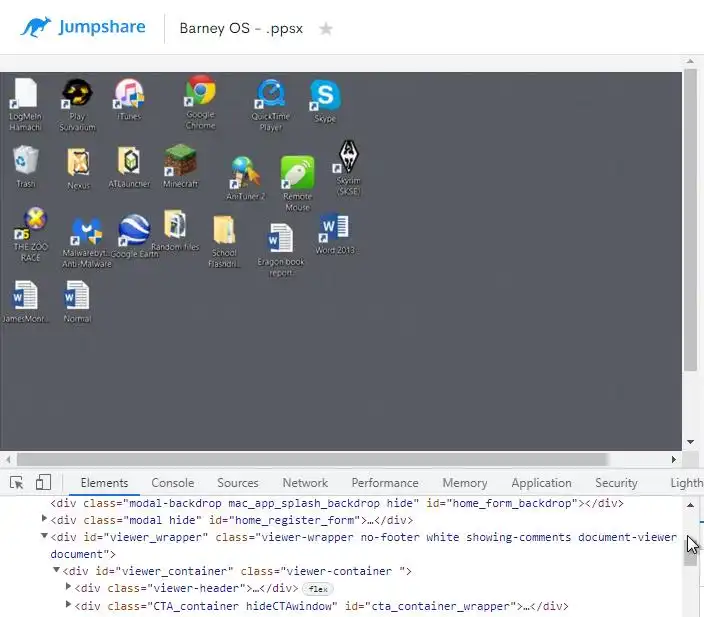Open the Lighthouse tab
The height and width of the screenshot is (617, 704).
tap(686, 483)
